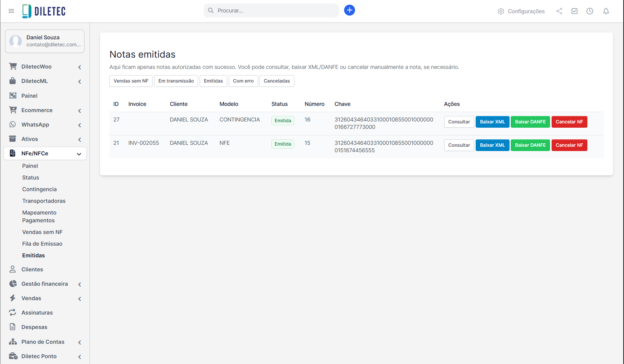
Task: Click the Daniel Souza profile avatar
Action: click(16, 41)
